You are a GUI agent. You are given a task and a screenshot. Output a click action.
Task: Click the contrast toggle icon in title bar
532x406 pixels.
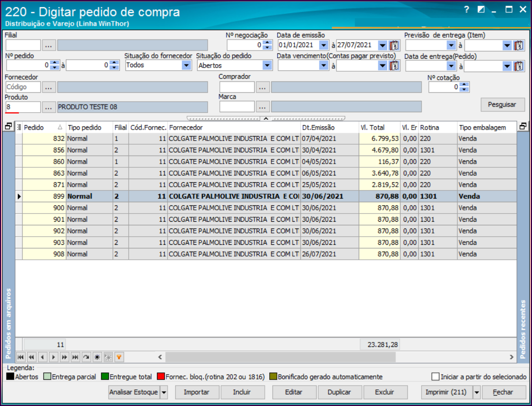(481, 10)
